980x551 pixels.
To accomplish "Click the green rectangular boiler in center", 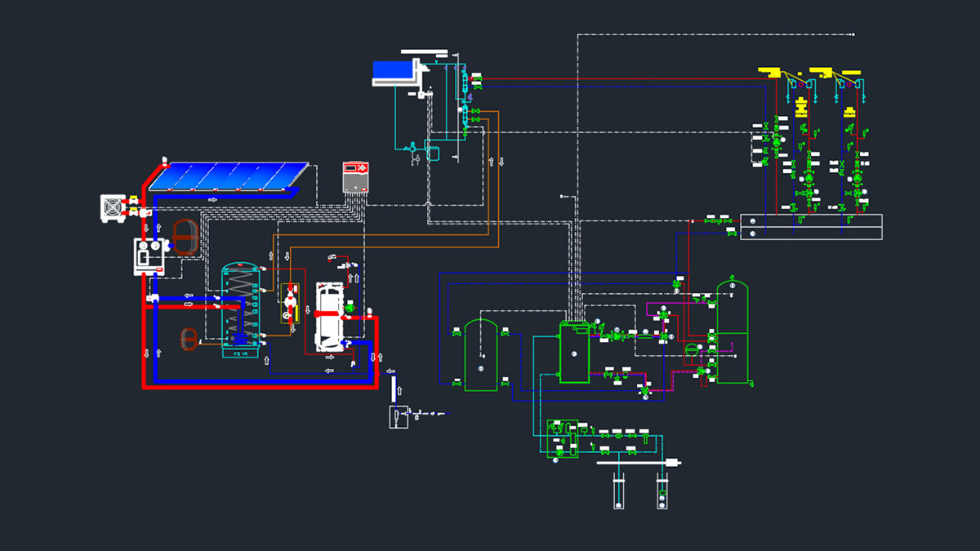I will (573, 353).
